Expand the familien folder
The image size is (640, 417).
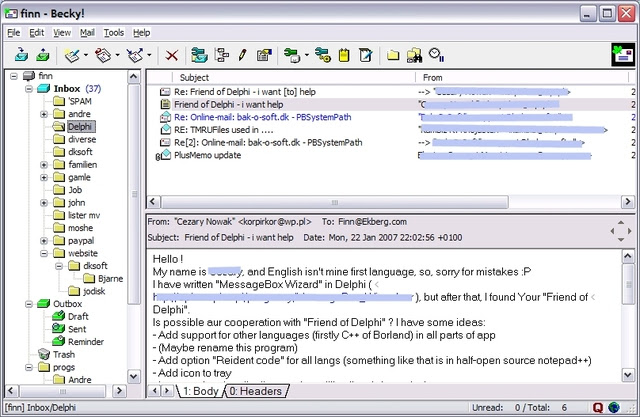pyautogui.click(x=44, y=165)
